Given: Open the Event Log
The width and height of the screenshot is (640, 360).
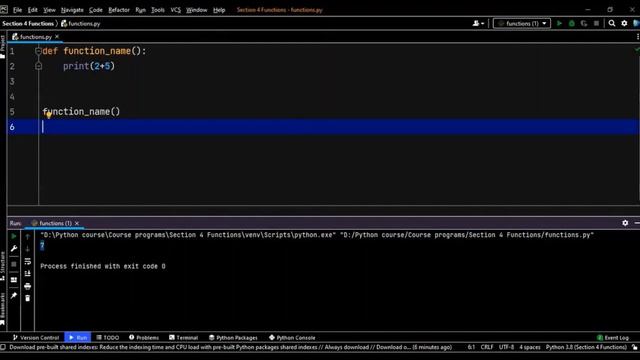Looking at the screenshot, I should (613, 338).
